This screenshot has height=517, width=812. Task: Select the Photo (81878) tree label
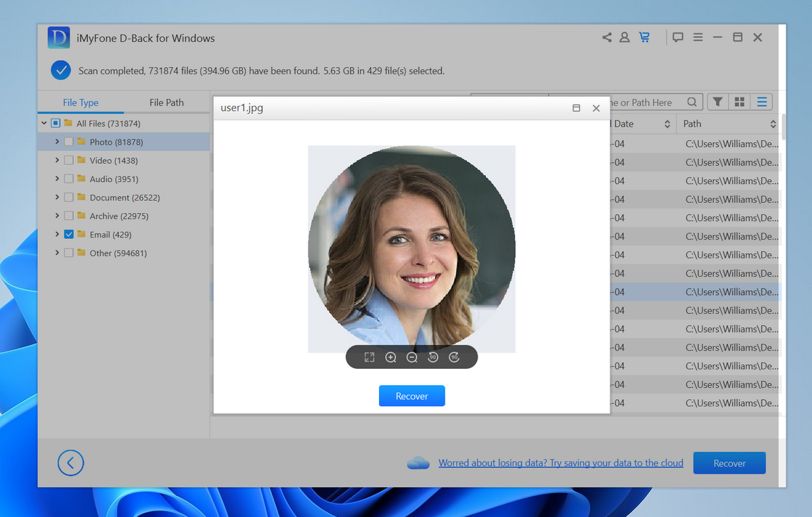point(116,142)
